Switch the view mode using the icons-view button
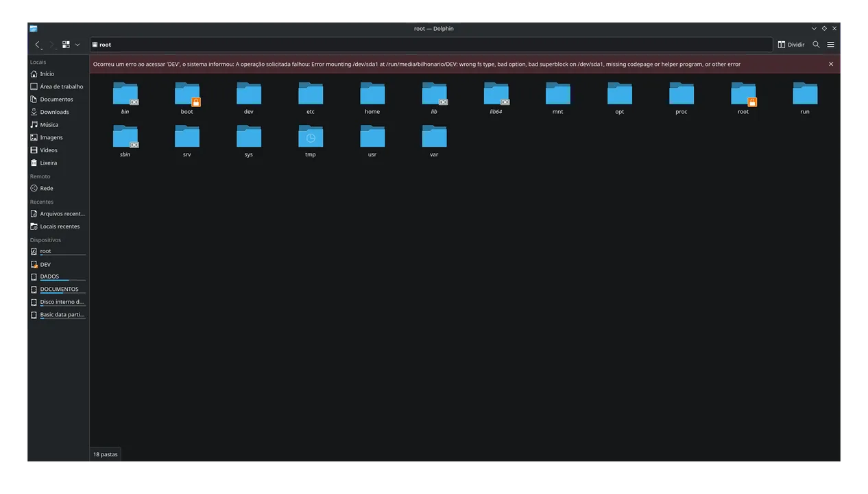This screenshot has width=868, height=494. coord(66,45)
